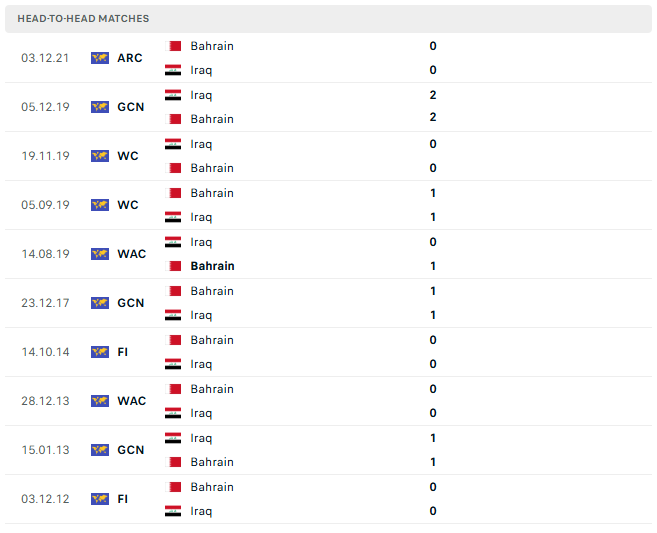Click the Bahrain flag in 03.12.12 match
Image resolution: width=657 pixels, height=533 pixels.
click(x=173, y=487)
